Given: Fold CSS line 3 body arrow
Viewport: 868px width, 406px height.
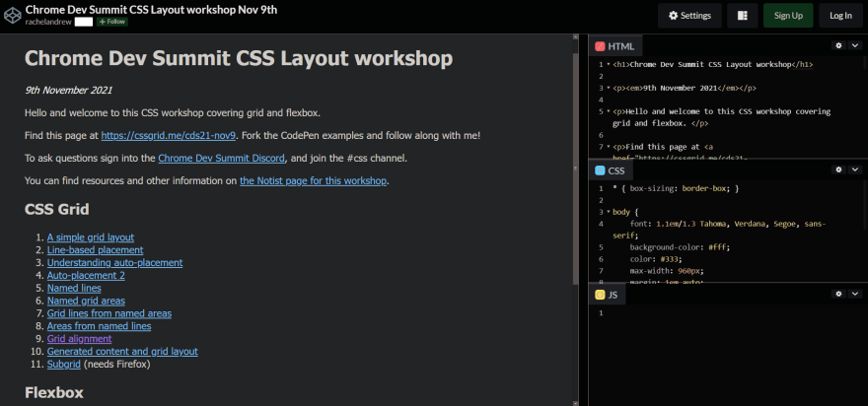Looking at the screenshot, I should [x=609, y=212].
